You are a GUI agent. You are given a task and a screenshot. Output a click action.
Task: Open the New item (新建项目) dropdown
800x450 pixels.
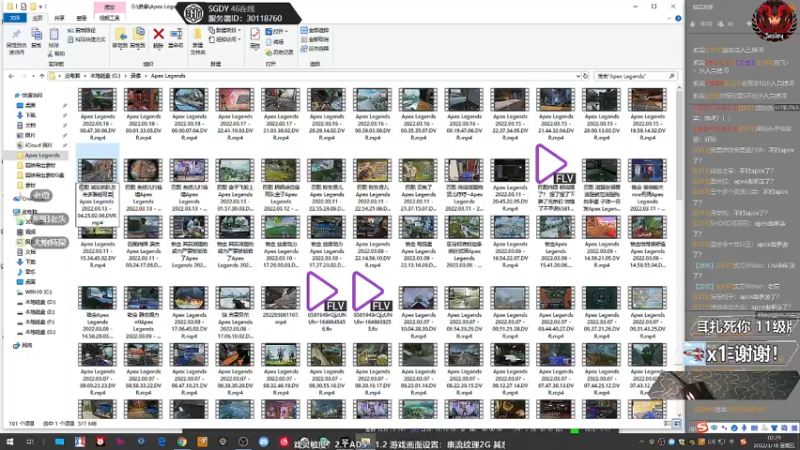click(224, 31)
